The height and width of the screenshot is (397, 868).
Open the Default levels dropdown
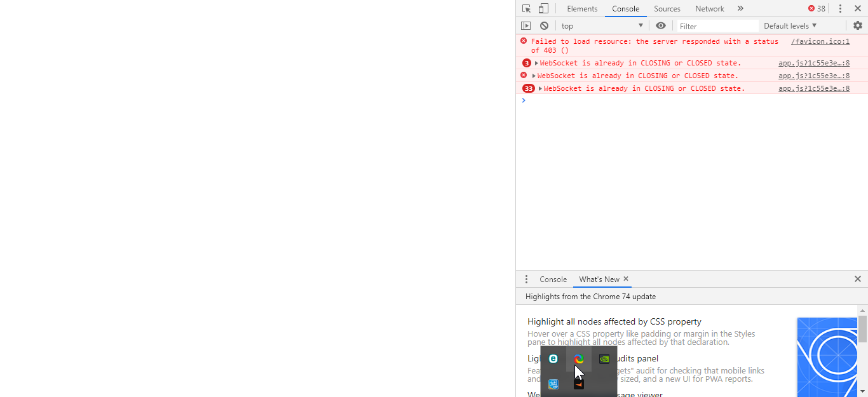790,25
